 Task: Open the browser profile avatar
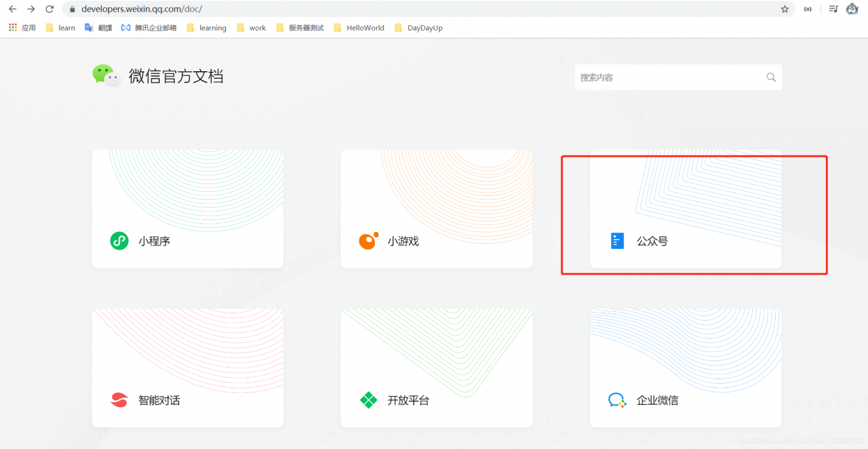852,9
